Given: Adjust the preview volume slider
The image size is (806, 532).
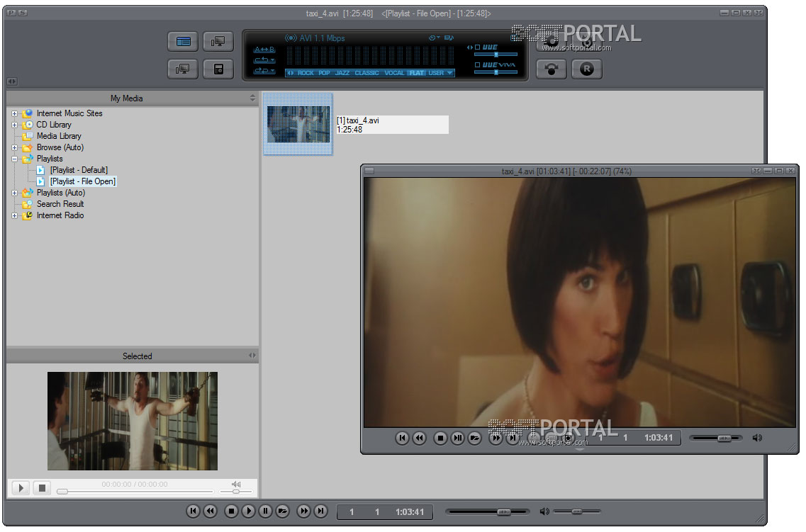Looking at the screenshot, I should (x=236, y=492).
